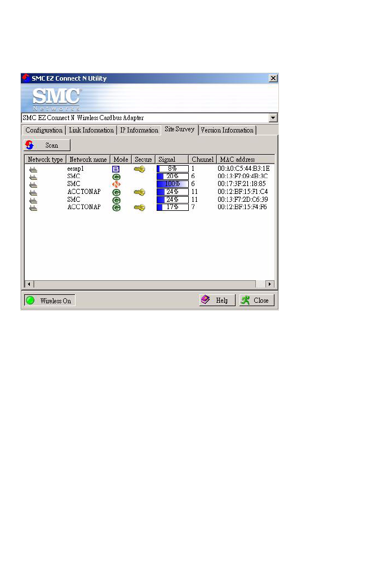
Task: Click network type icon on 100% signal row
Action: pos(33,185)
